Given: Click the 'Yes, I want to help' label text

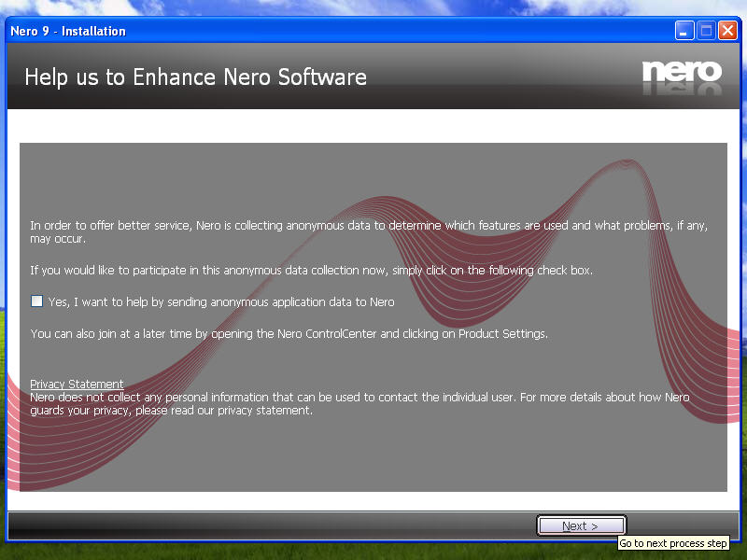Looking at the screenshot, I should pos(221,301).
